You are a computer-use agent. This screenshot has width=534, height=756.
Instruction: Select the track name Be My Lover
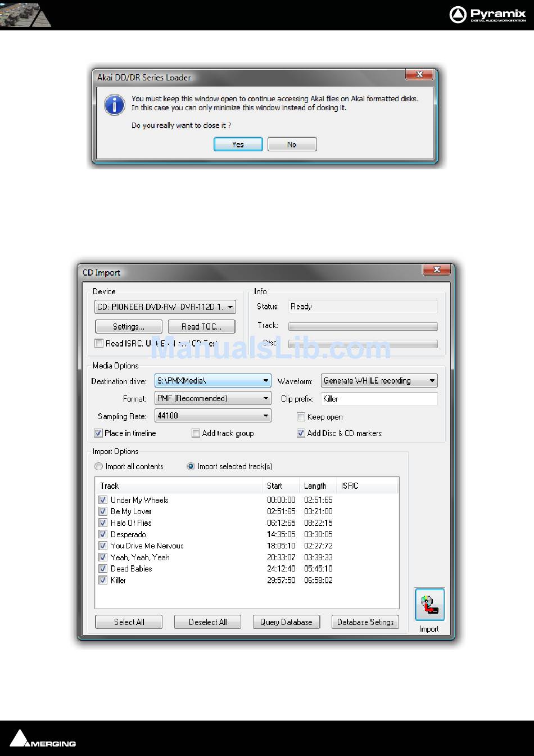(131, 511)
